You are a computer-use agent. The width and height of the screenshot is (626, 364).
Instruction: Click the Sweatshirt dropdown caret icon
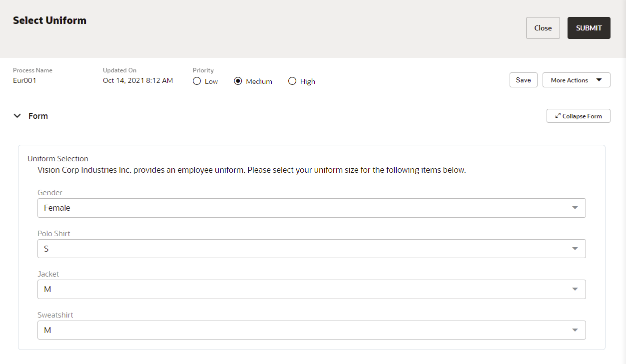click(x=575, y=330)
